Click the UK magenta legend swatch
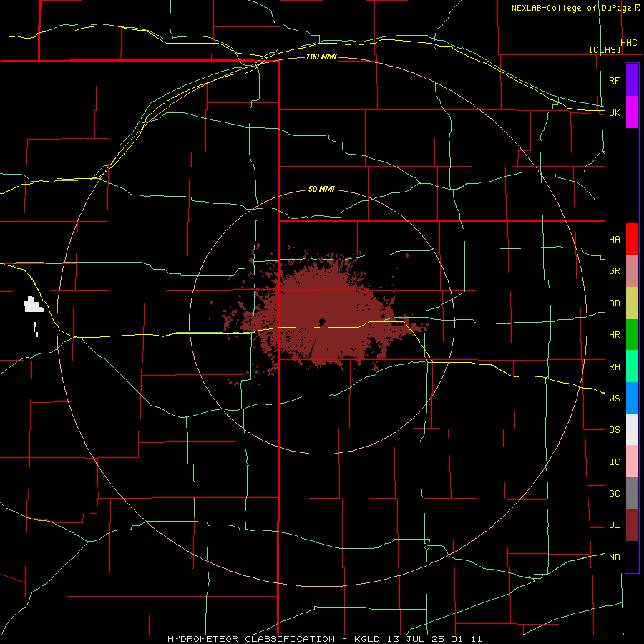This screenshot has height=644, width=644. 632,112
